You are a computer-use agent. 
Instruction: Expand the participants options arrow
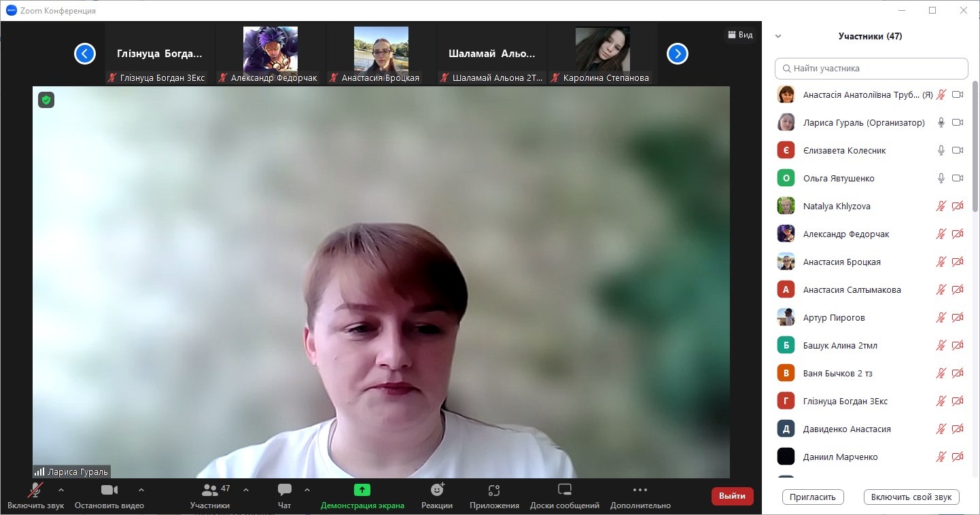(246, 490)
